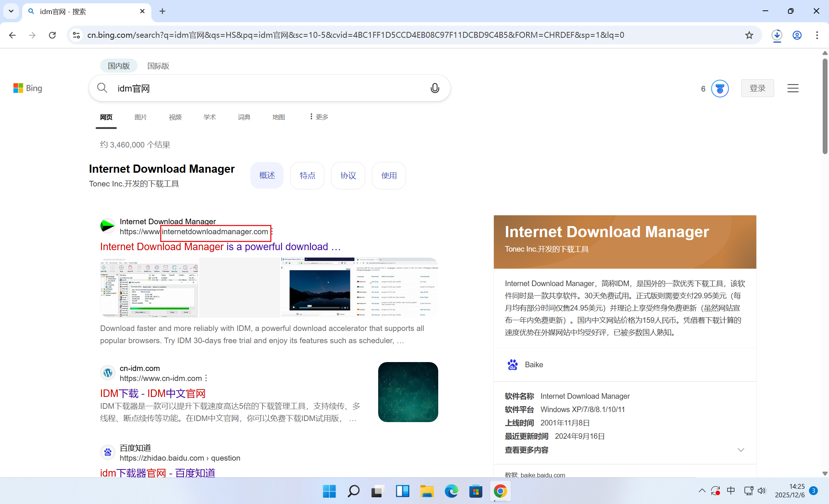Viewport: 829px width, 504px height.
Task: Switch to the 图片 results tab
Action: point(141,117)
